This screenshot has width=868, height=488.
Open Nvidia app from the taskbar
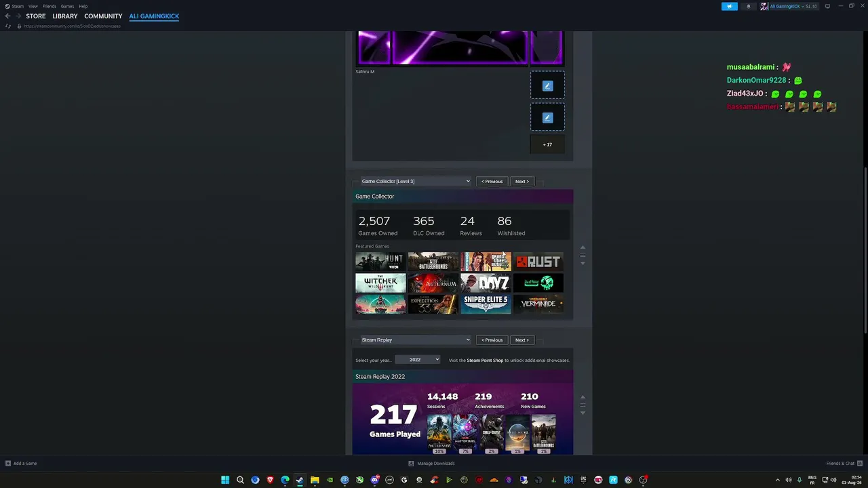coord(330,480)
